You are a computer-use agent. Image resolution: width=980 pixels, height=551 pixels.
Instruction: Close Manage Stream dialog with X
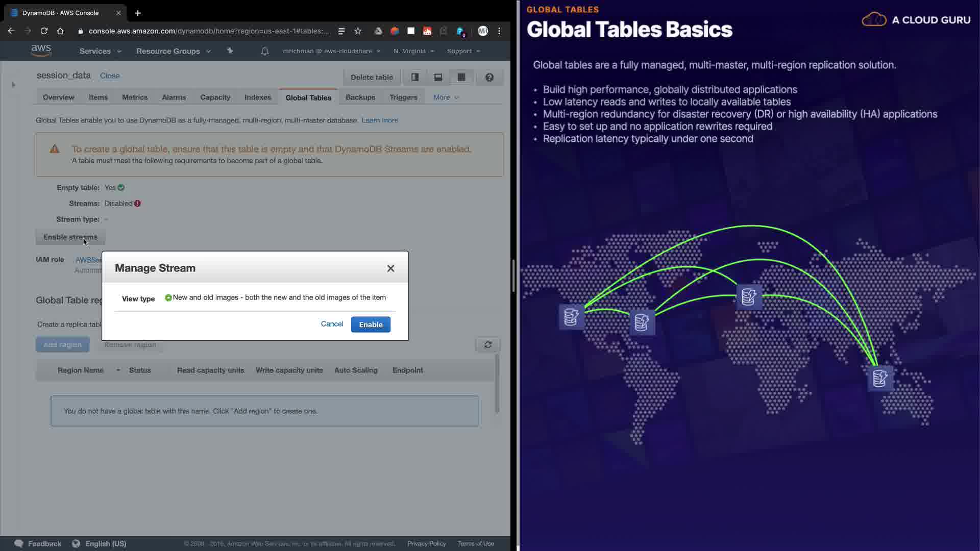[390, 268]
